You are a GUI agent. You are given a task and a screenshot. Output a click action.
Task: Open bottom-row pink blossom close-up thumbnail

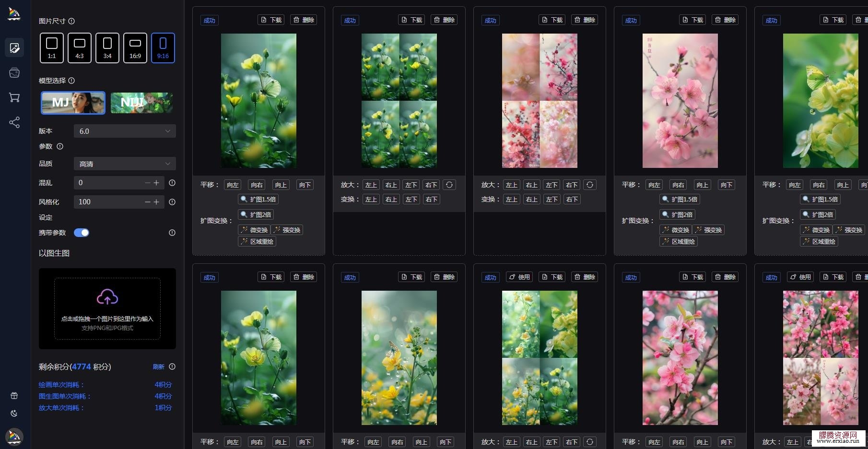pyautogui.click(x=680, y=358)
